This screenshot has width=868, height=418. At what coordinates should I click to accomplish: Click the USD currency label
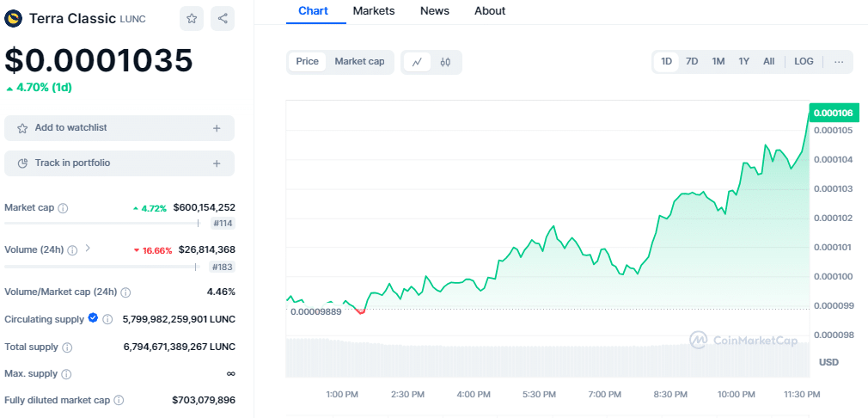[x=828, y=362]
